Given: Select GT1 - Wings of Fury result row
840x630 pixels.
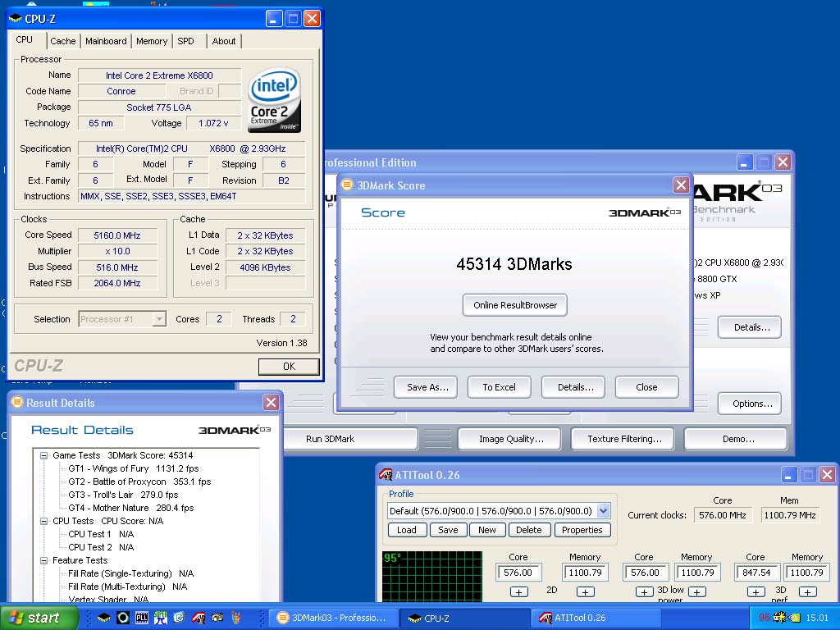Looking at the screenshot, I should [134, 468].
